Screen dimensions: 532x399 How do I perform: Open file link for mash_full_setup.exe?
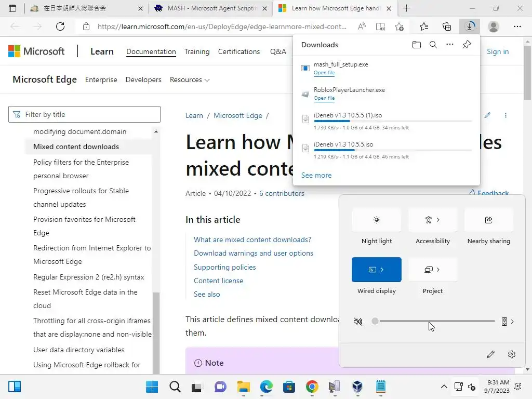[324, 73]
